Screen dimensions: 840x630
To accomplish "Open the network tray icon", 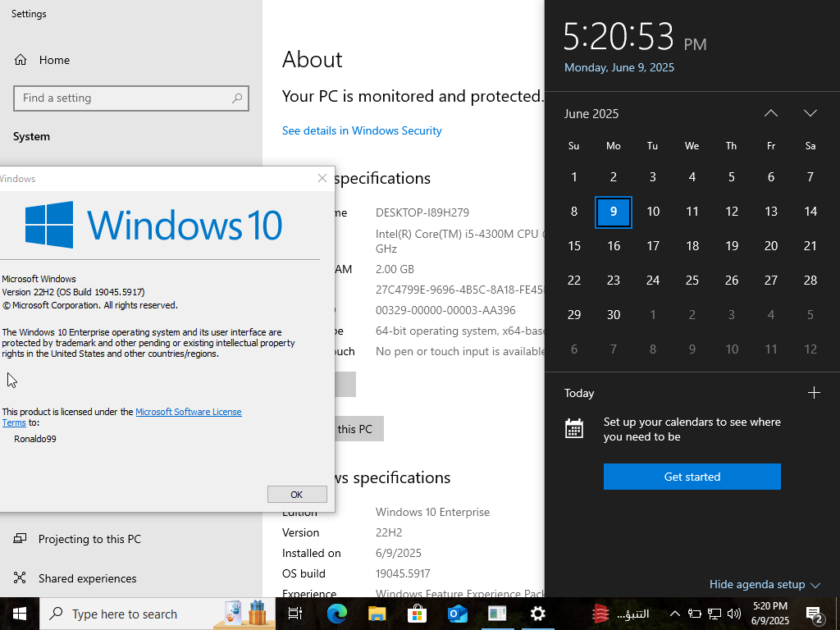I will pos(714,614).
